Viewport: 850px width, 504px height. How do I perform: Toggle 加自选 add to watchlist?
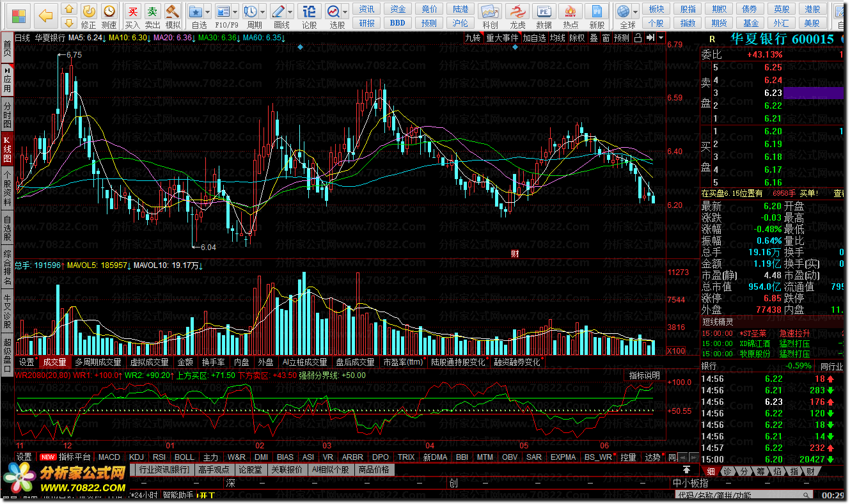click(534, 38)
